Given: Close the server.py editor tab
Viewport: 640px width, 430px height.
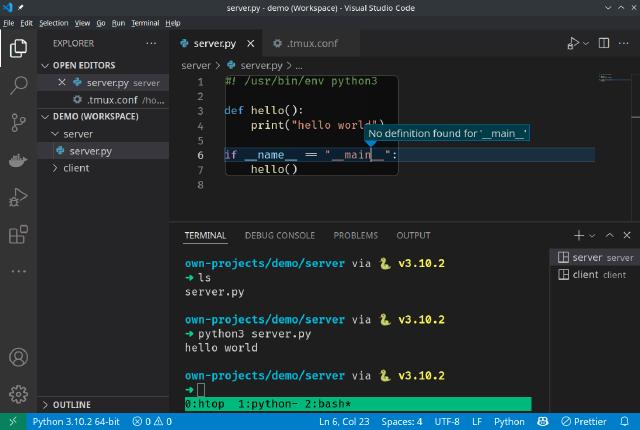Looking at the screenshot, I should [x=251, y=43].
